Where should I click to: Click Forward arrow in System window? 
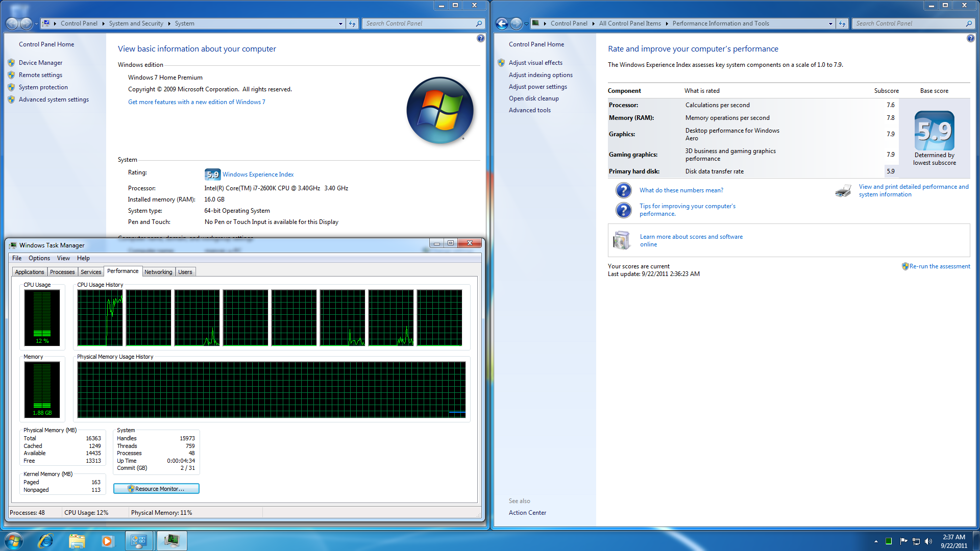tap(26, 23)
